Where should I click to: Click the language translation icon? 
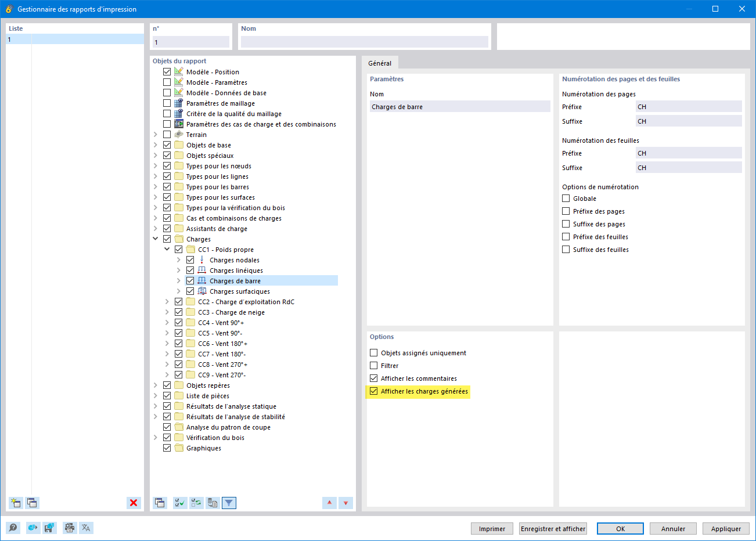click(x=86, y=528)
